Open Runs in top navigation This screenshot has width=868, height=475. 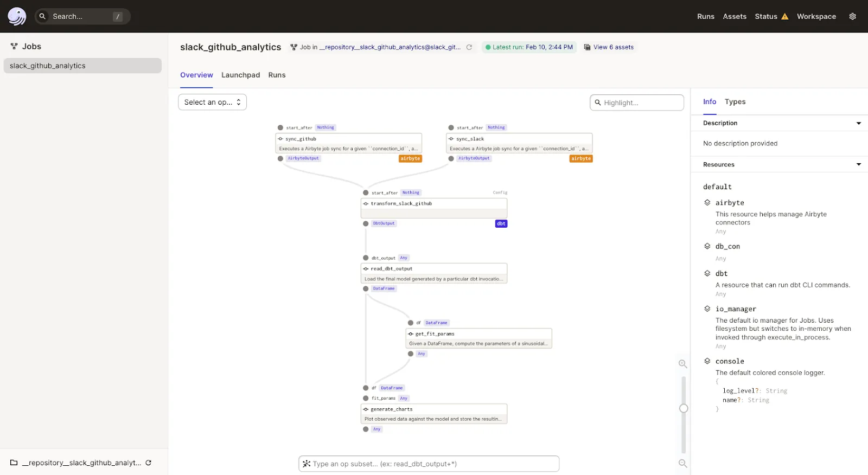tap(706, 16)
